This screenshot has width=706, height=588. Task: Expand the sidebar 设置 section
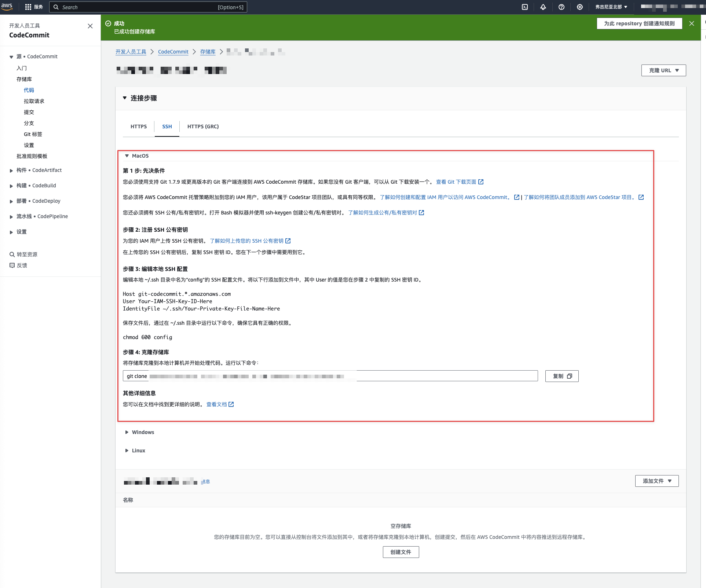(11, 232)
